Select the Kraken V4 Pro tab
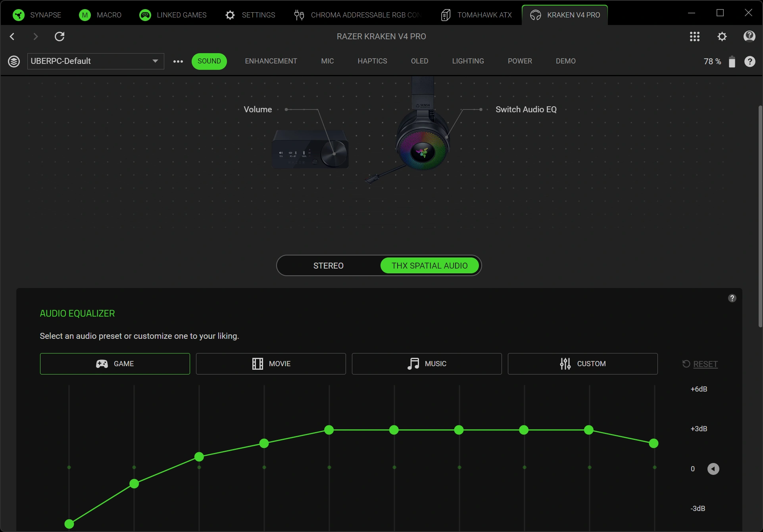This screenshot has width=763, height=532. coord(565,15)
